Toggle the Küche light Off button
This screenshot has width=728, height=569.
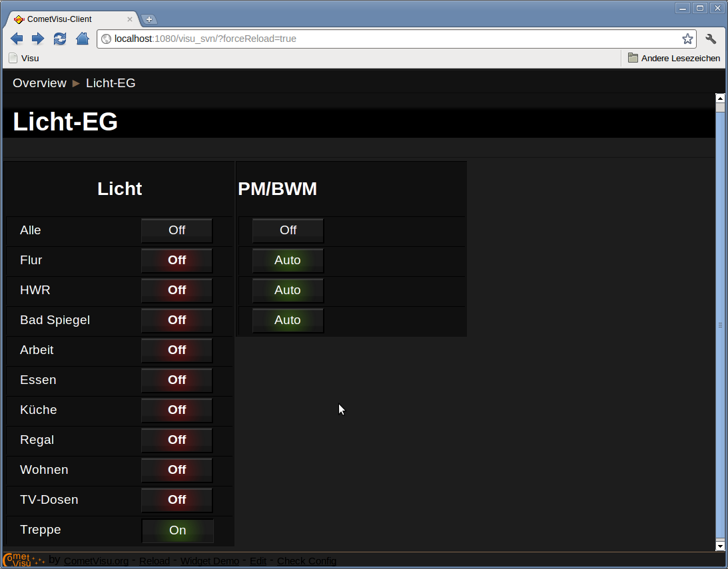click(x=177, y=410)
